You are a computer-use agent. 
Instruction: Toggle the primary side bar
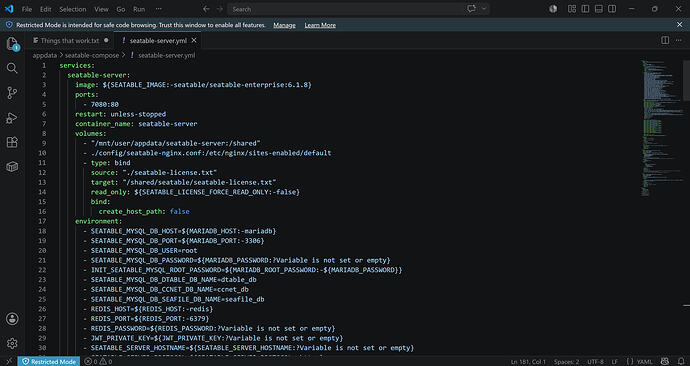click(x=585, y=9)
